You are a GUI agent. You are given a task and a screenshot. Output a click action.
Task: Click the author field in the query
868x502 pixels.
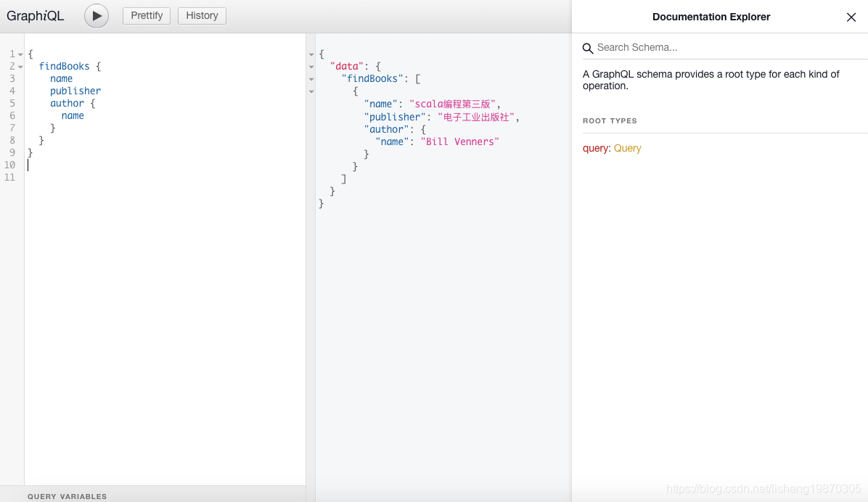[x=67, y=103]
